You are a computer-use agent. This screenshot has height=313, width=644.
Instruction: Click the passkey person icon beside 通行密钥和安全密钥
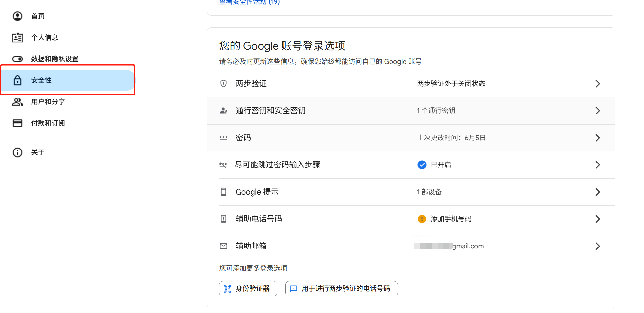pos(223,111)
